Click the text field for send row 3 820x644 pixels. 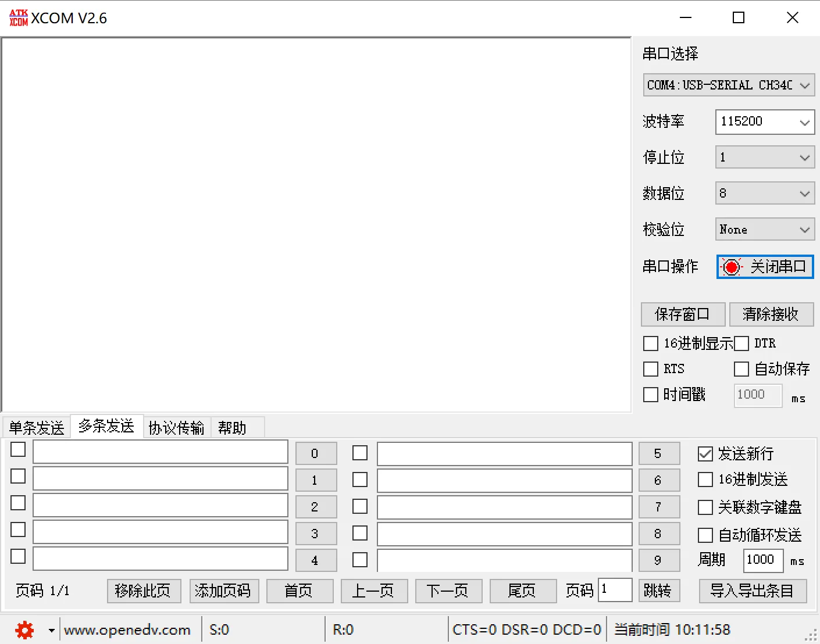(x=161, y=532)
